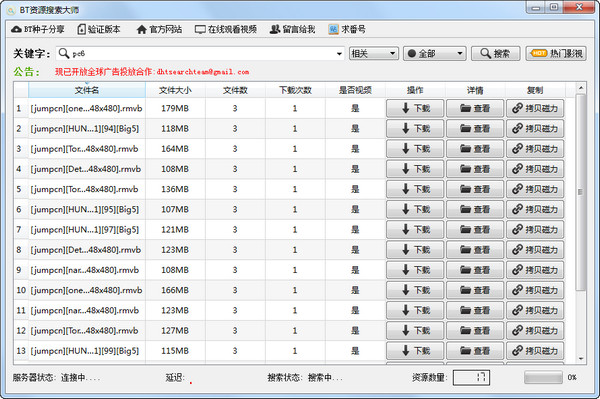Image resolution: width=600 pixels, height=399 pixels.
Task: Copy magnet link for row 8
Action: tap(535, 250)
